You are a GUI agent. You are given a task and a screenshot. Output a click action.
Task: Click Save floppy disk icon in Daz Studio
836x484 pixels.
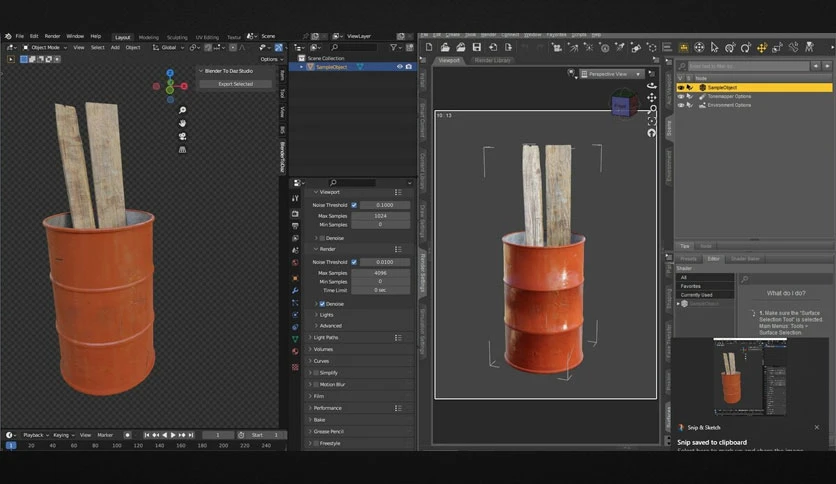coord(477,47)
